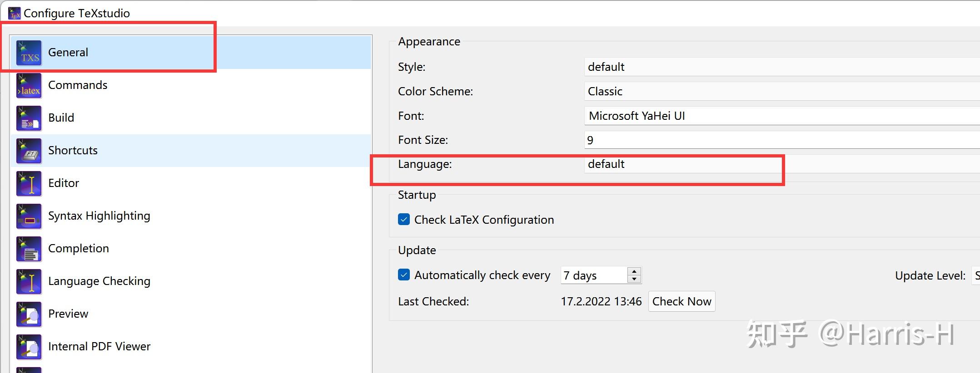The image size is (980, 373).
Task: Click the General TXS icon
Action: [x=29, y=53]
